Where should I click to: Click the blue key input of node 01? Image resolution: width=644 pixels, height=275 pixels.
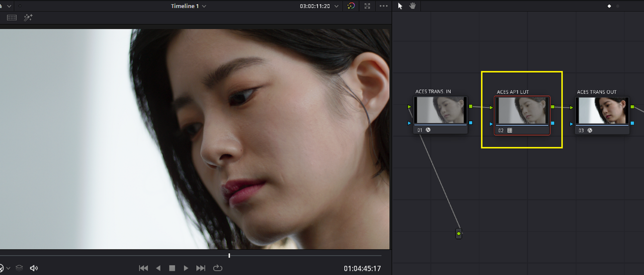tap(410, 123)
